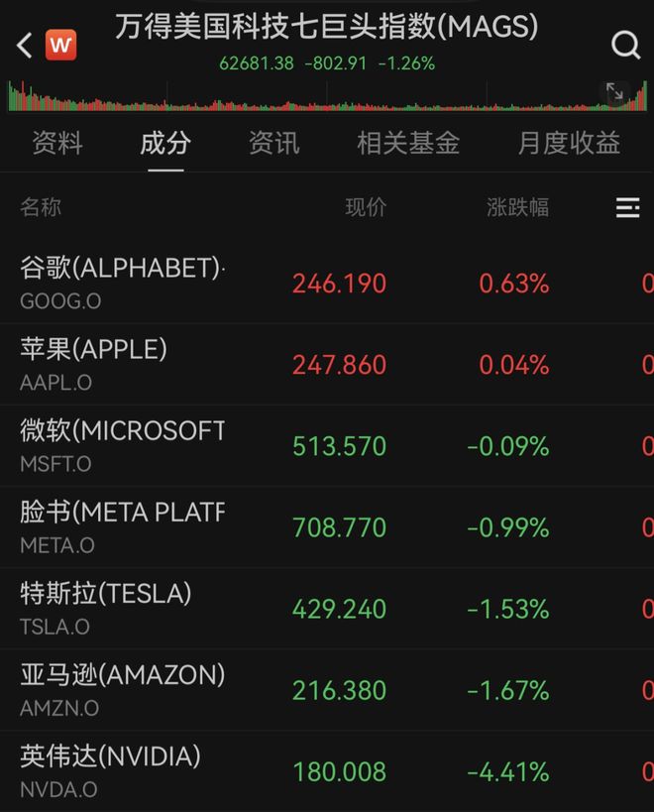Viewport: 654px width, 812px height.
Task: Sort by the 现价 column header
Action: 368,208
